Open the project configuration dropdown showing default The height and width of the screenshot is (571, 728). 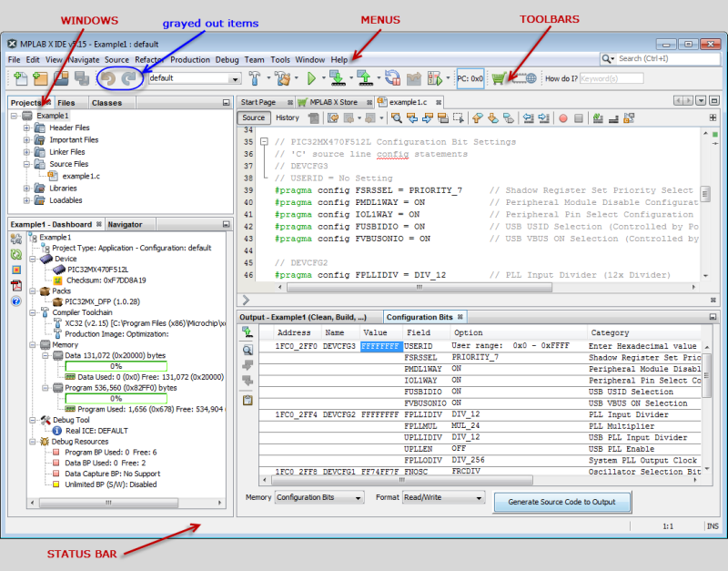point(194,79)
